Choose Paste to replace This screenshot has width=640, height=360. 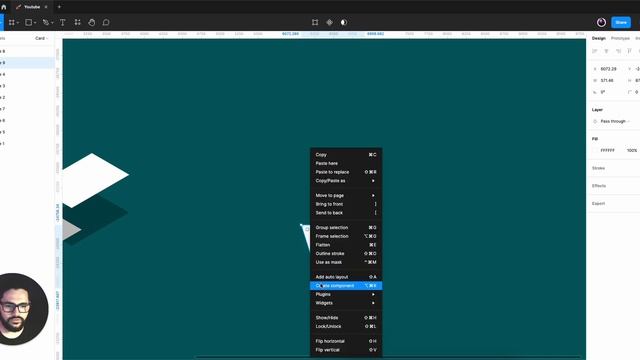pos(346,172)
